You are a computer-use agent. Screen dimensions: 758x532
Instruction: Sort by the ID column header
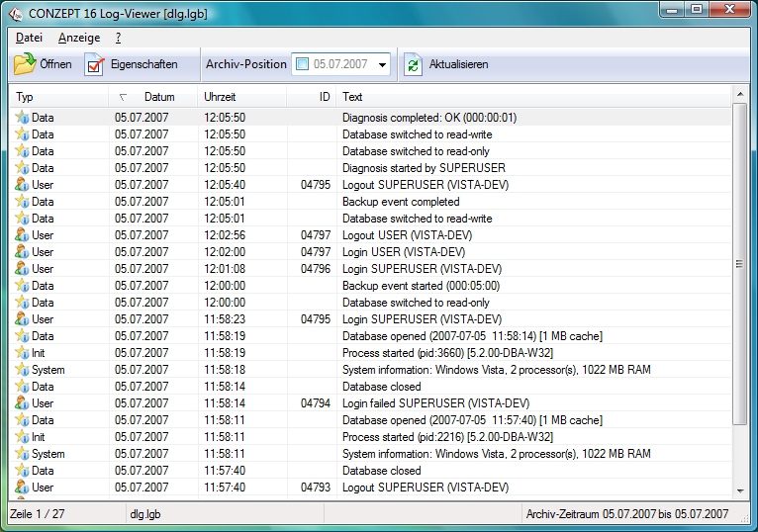coord(312,97)
